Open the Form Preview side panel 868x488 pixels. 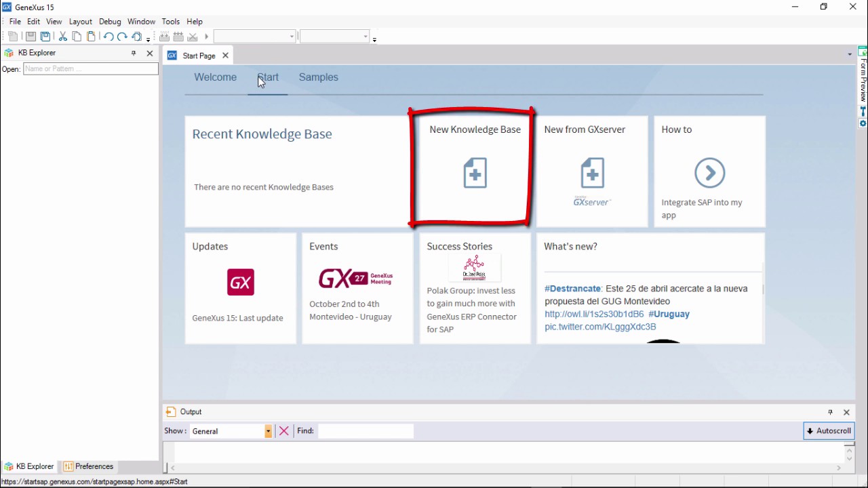coord(863,75)
